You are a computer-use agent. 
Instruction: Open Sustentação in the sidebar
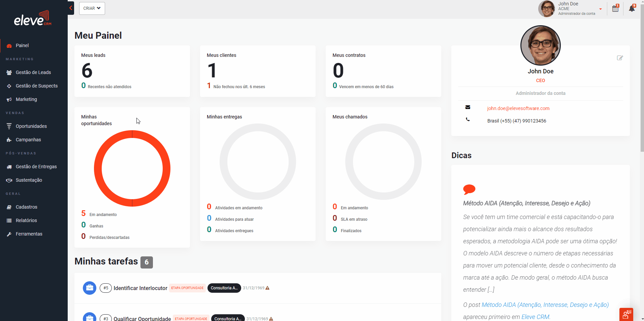click(x=29, y=180)
